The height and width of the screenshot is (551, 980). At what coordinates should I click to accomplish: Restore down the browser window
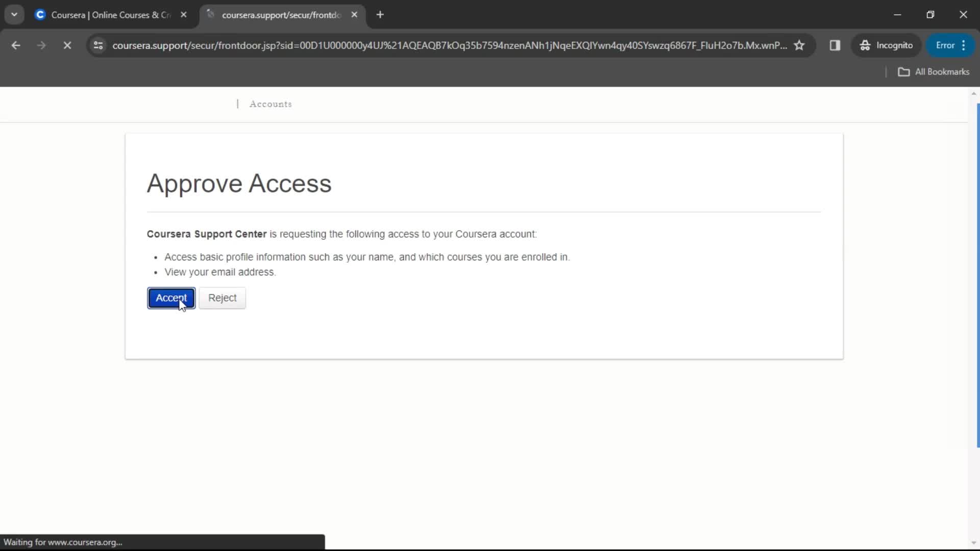[930, 15]
